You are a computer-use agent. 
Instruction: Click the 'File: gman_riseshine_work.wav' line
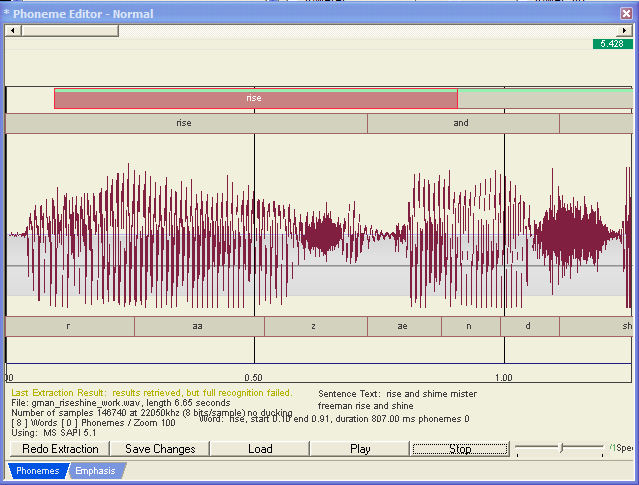[x=121, y=403]
